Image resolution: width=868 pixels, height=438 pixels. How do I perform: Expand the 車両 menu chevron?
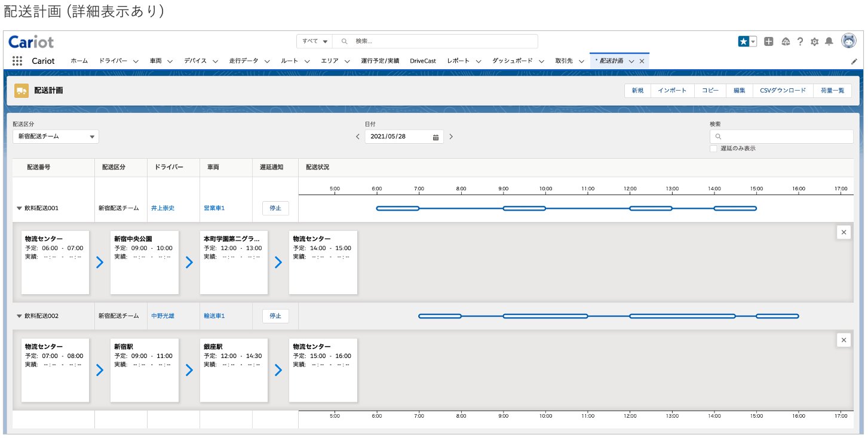tap(170, 61)
